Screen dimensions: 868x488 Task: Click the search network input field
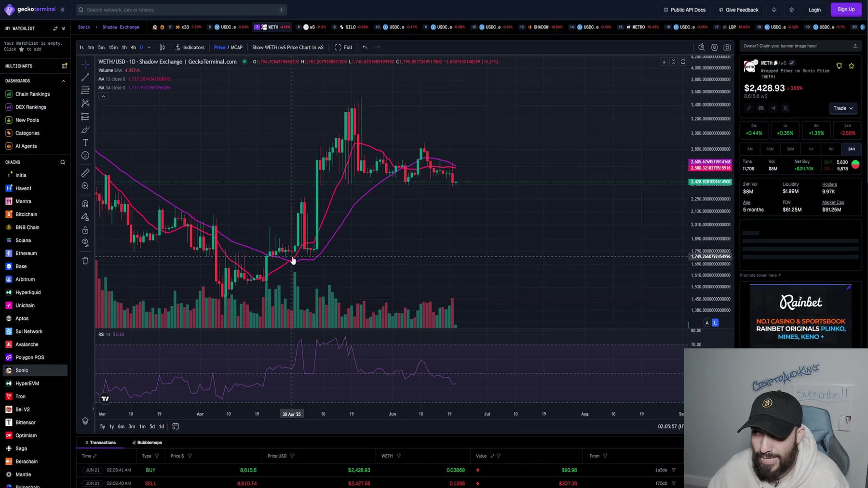181,10
